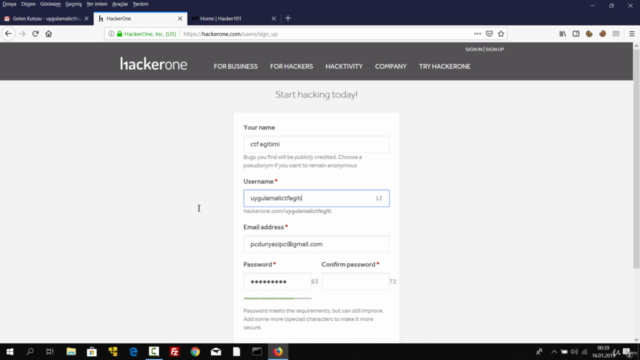640x360 pixels.
Task: Open FOR HACKERS navigation link
Action: pos(291,67)
